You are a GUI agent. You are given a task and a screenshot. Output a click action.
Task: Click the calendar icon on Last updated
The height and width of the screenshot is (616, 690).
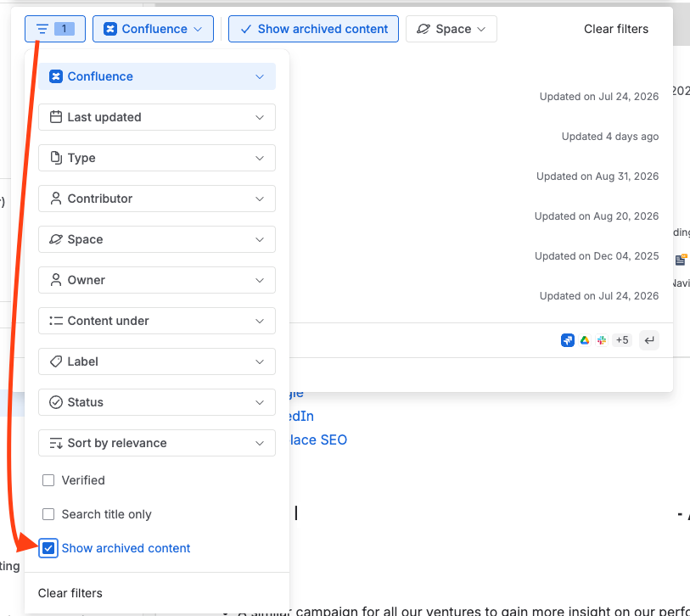click(56, 117)
